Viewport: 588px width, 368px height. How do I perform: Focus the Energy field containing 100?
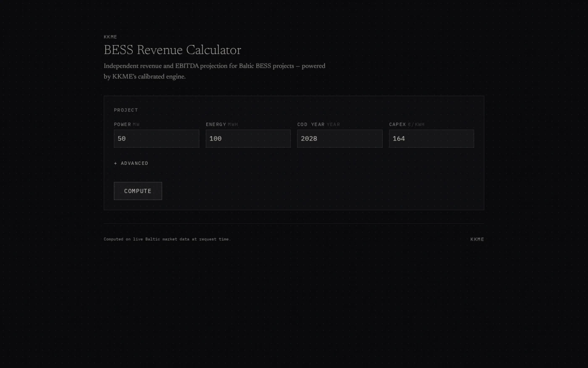coord(248,138)
